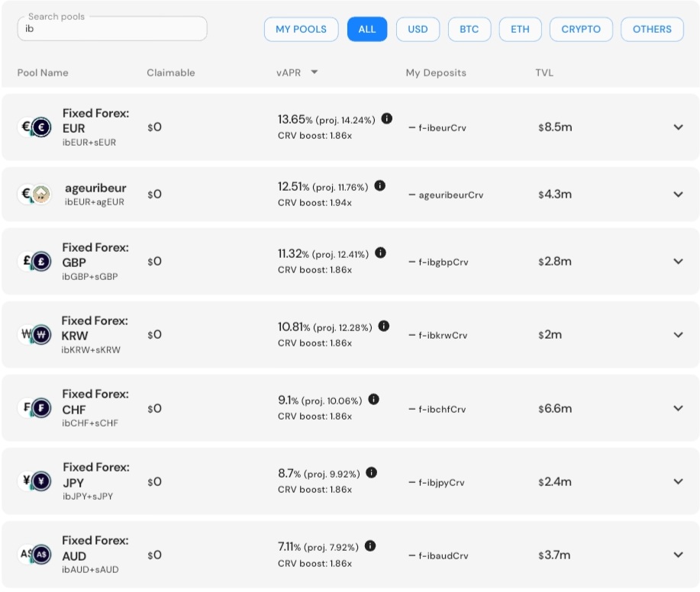
Task: Click the Search pools input field
Action: [x=112, y=29]
